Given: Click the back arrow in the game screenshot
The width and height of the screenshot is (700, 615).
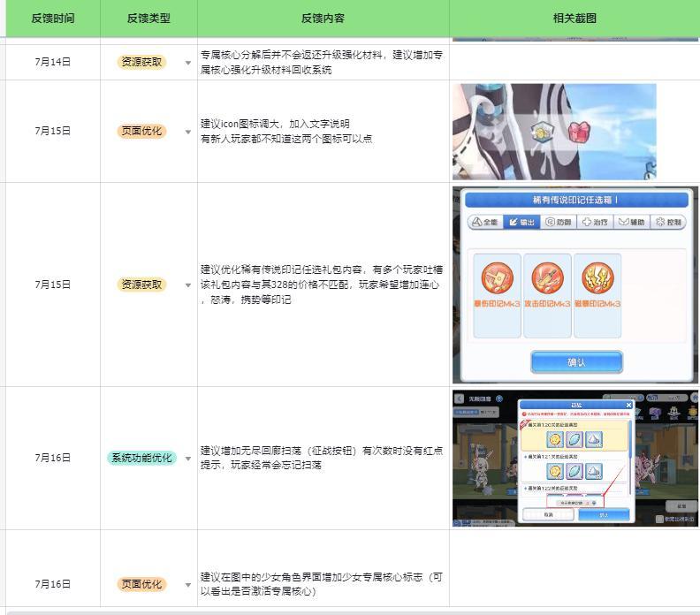Looking at the screenshot, I should 460,399.
